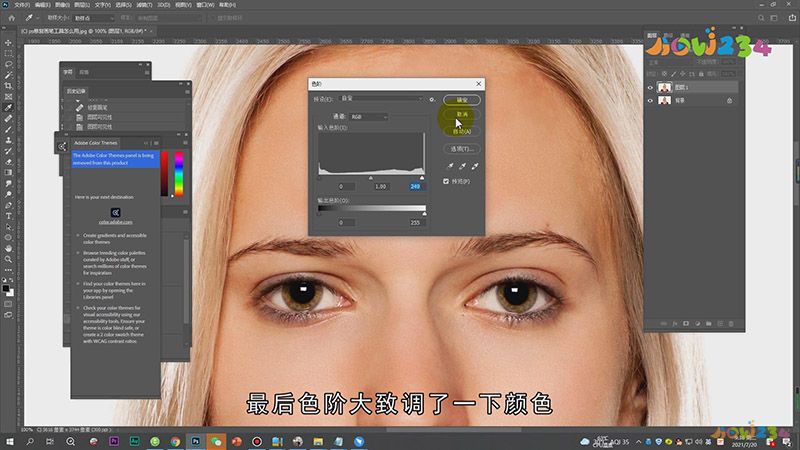Image resolution: width=800 pixels, height=450 pixels.
Task: Select the Layers panel tab
Action: pos(652,35)
